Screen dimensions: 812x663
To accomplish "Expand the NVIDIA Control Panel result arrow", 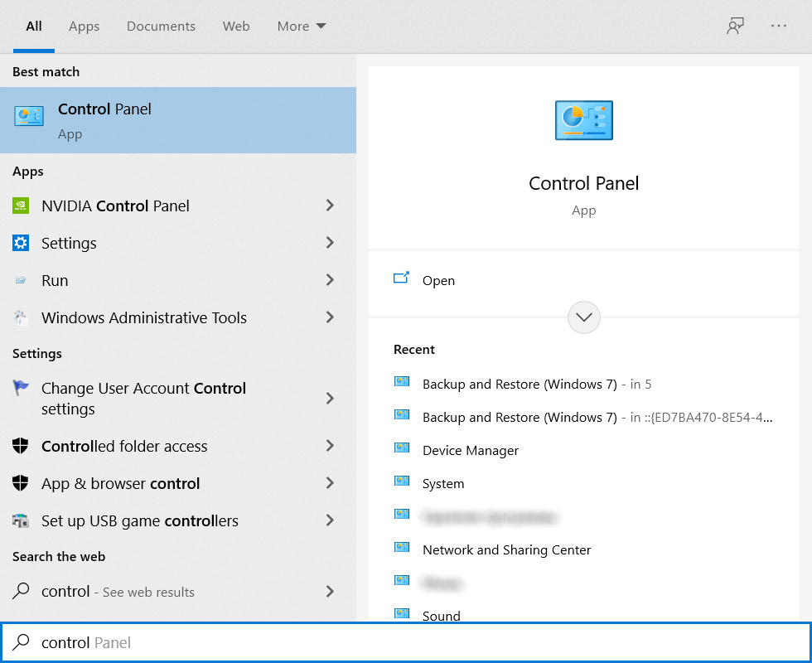I will [330, 206].
